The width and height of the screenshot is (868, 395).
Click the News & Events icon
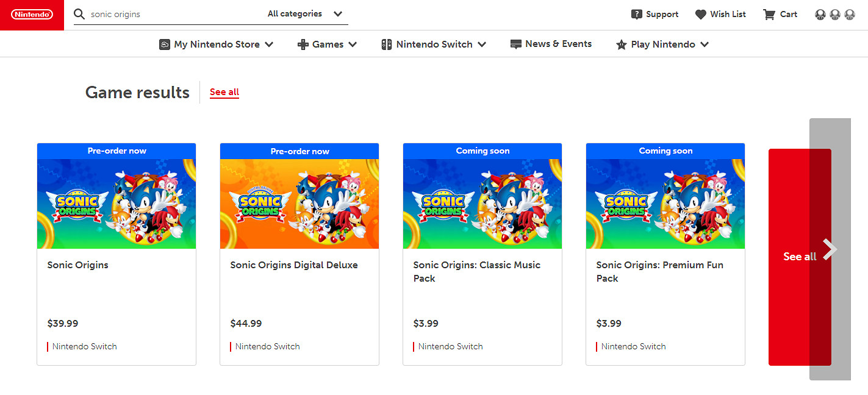point(516,44)
